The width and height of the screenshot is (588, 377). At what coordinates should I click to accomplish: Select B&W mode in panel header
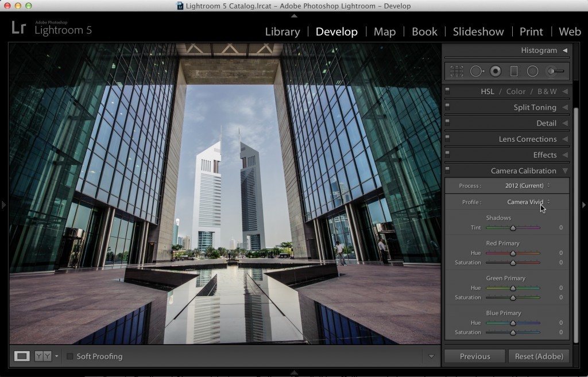point(547,91)
